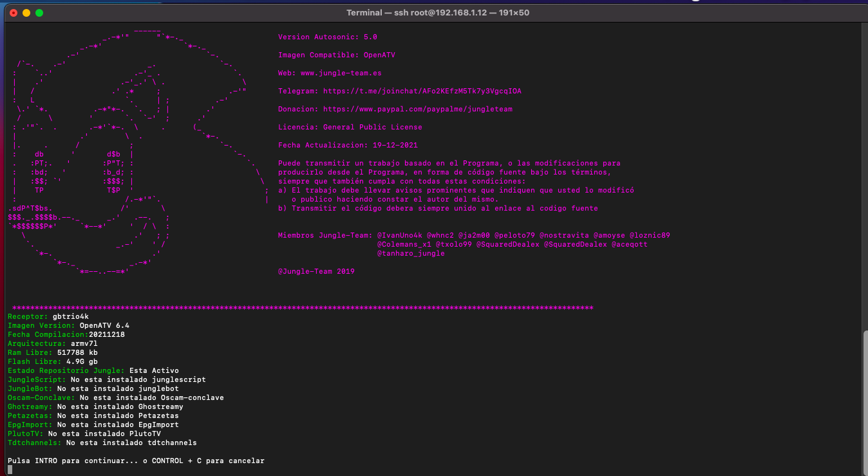Click the Oscam-Conclave not installed line
The width and height of the screenshot is (868, 476).
click(x=115, y=398)
